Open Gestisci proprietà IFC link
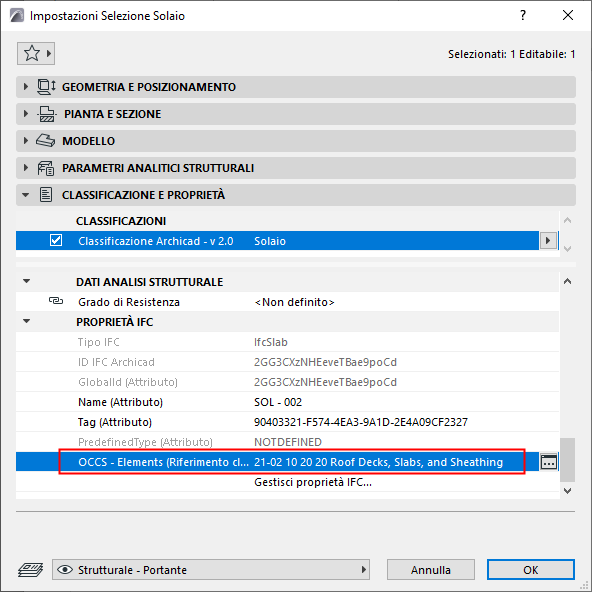 tap(313, 482)
